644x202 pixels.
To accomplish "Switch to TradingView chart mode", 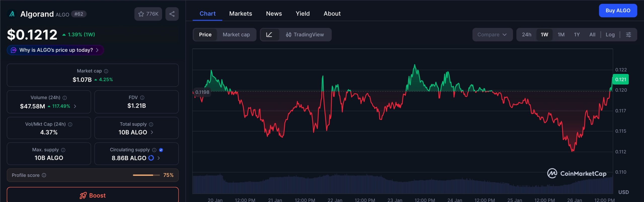I will click(x=305, y=35).
